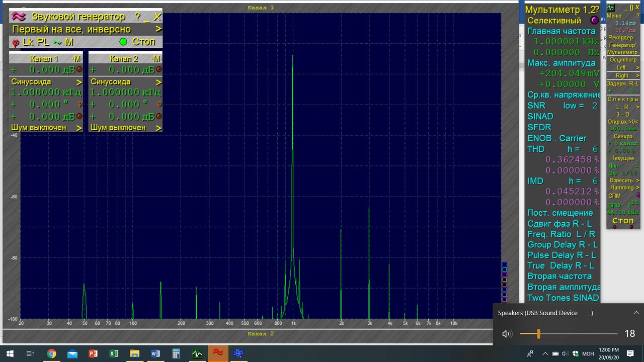The height and width of the screenshot is (362, 644).
Task: Open Calculator from the taskbar
Action: click(176, 353)
